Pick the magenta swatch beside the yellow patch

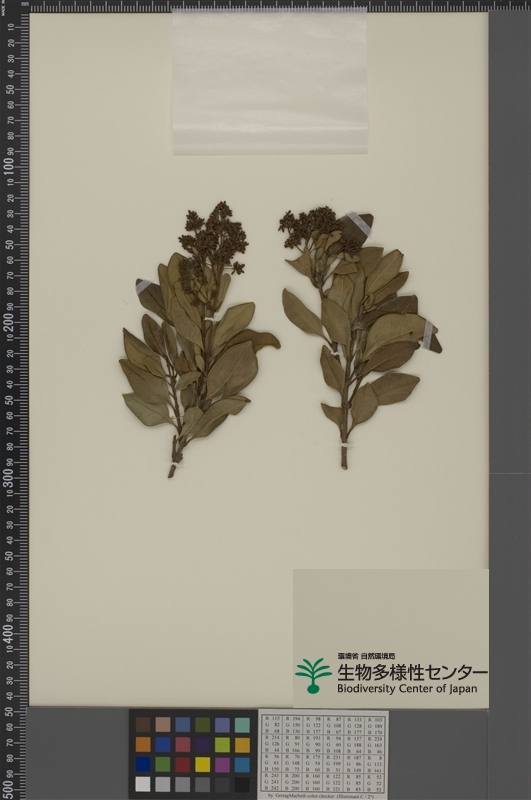pos(222,764)
